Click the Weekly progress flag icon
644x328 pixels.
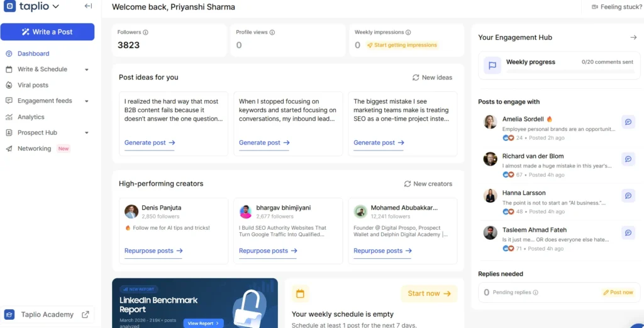[492, 65]
